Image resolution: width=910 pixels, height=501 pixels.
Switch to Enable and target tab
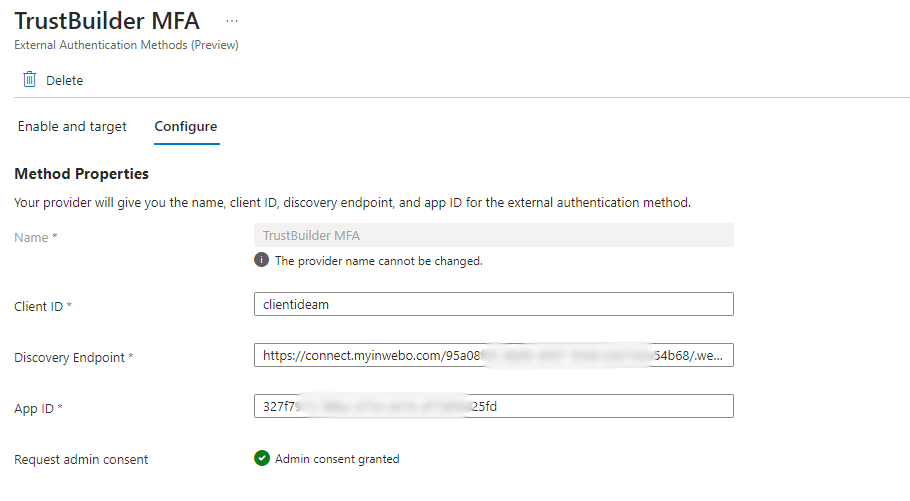pos(72,127)
